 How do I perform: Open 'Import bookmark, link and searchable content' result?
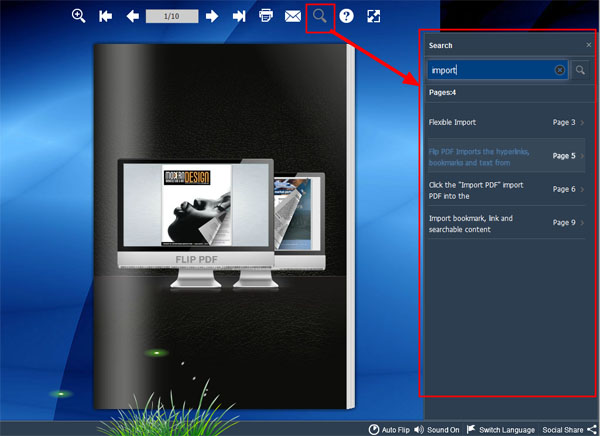point(507,223)
